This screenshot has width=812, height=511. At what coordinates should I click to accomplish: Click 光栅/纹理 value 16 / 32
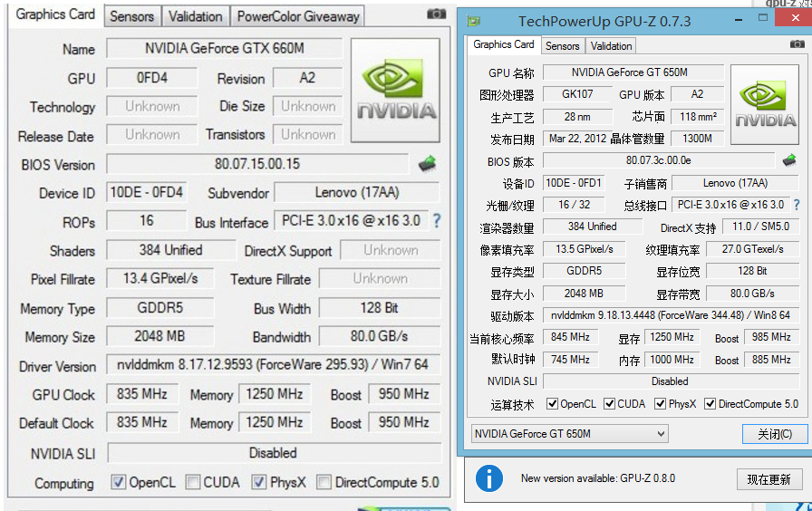coord(574,205)
